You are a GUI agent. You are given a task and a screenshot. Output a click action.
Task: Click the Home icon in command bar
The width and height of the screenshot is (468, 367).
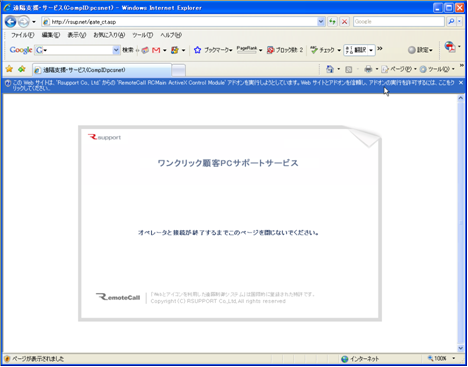pyautogui.click(x=330, y=69)
